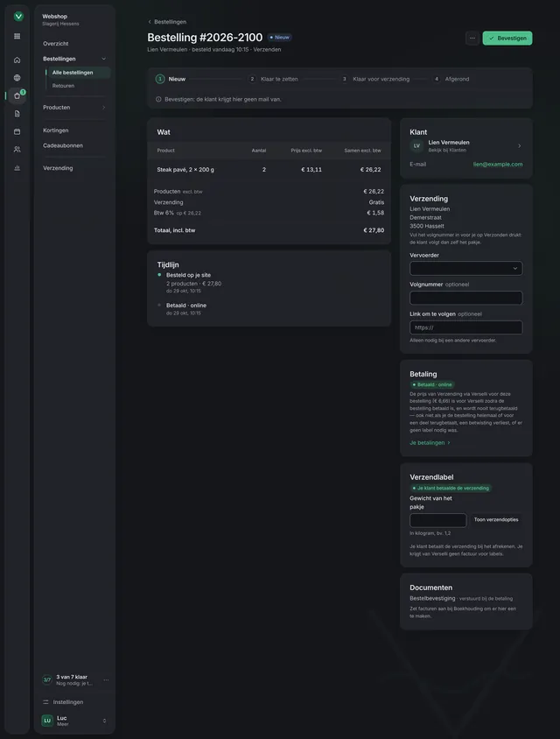560x739 pixels.
Task: Open Overzicht in the sidebar
Action: pyautogui.click(x=56, y=44)
